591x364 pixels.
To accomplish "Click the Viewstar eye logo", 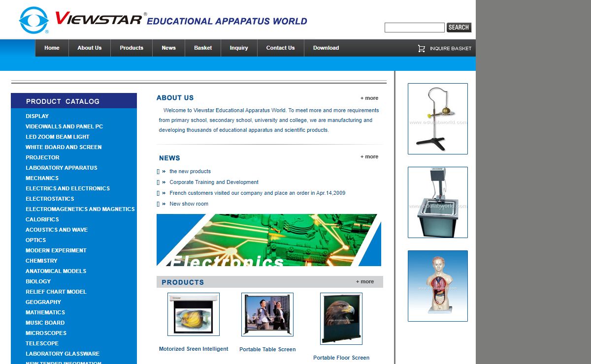I will 33,20.
